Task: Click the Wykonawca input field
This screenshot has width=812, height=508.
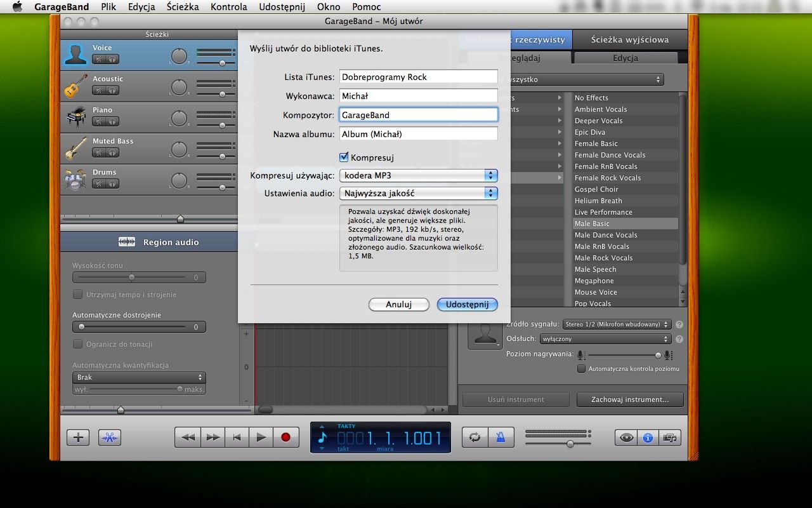Action: 417,95
